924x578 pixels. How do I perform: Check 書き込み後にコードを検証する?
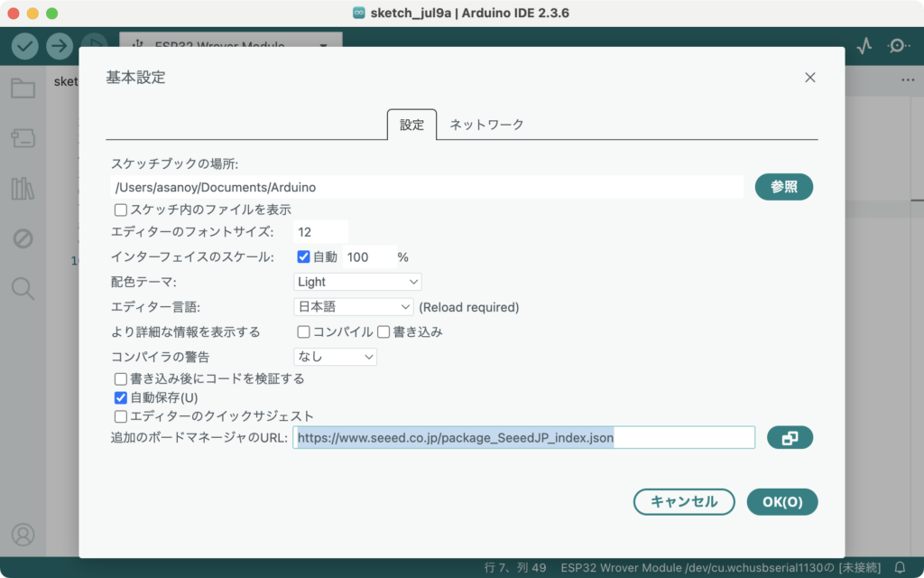coord(121,378)
